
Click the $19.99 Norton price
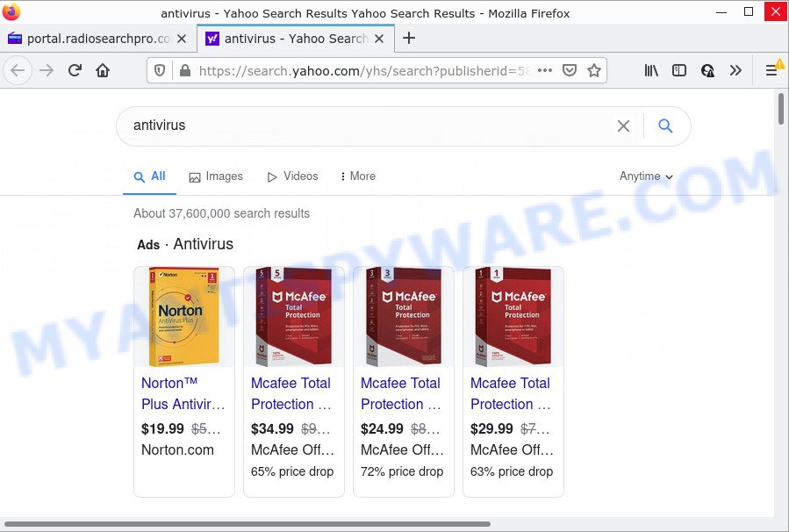[x=162, y=428]
